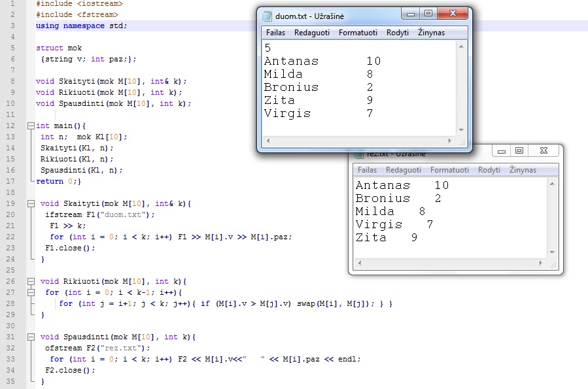Click 'Virgis' in duom.txt window
Viewport: 588px width, 389px height.
[288, 114]
